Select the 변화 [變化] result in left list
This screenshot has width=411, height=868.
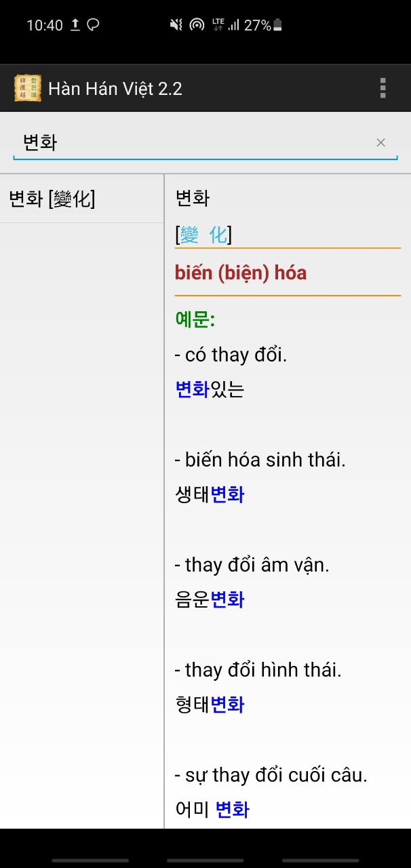tap(52, 198)
